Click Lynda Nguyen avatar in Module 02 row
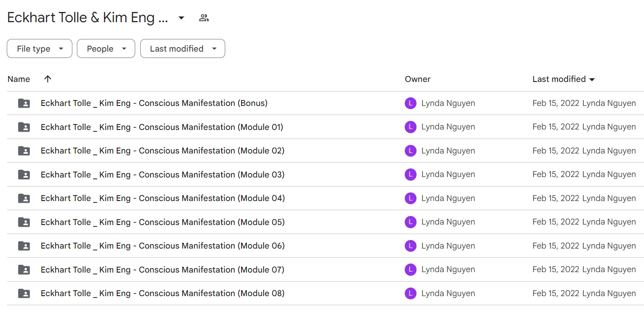Image resolution: width=644 pixels, height=331 pixels. tap(411, 151)
